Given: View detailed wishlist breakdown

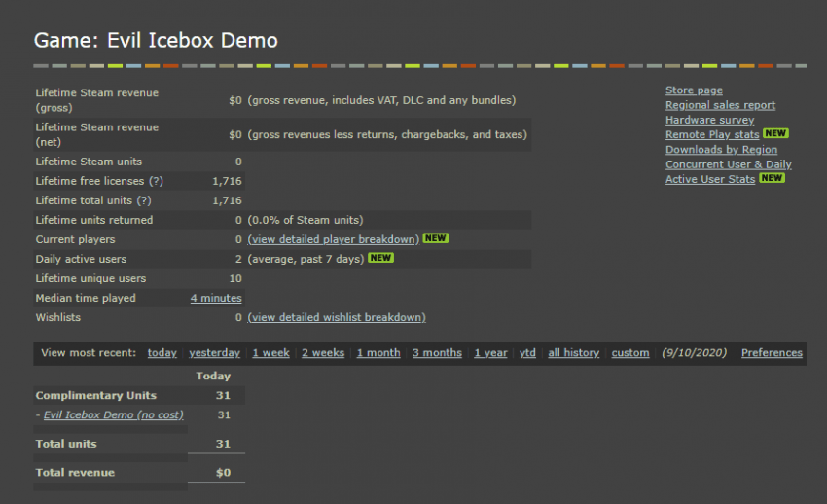Looking at the screenshot, I should tap(337, 317).
